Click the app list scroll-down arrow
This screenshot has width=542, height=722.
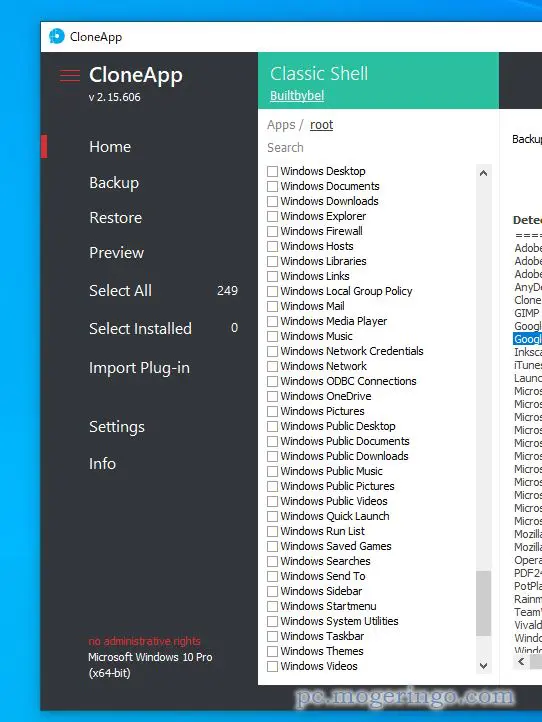[483, 665]
